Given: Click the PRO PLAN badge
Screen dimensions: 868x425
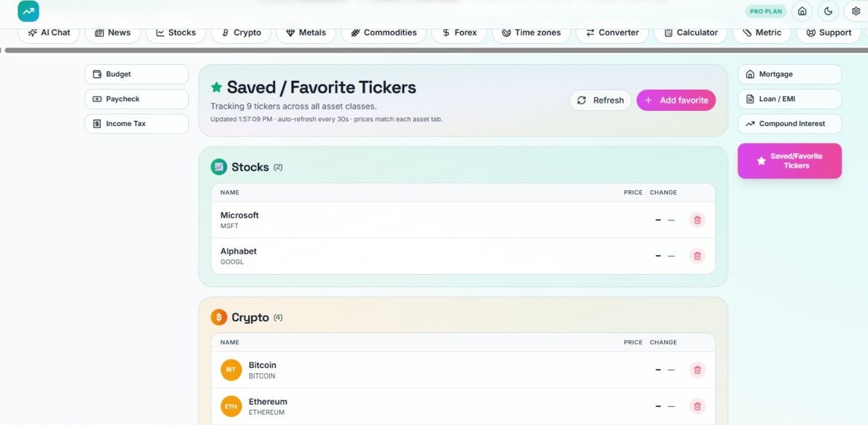Looking at the screenshot, I should point(766,11).
